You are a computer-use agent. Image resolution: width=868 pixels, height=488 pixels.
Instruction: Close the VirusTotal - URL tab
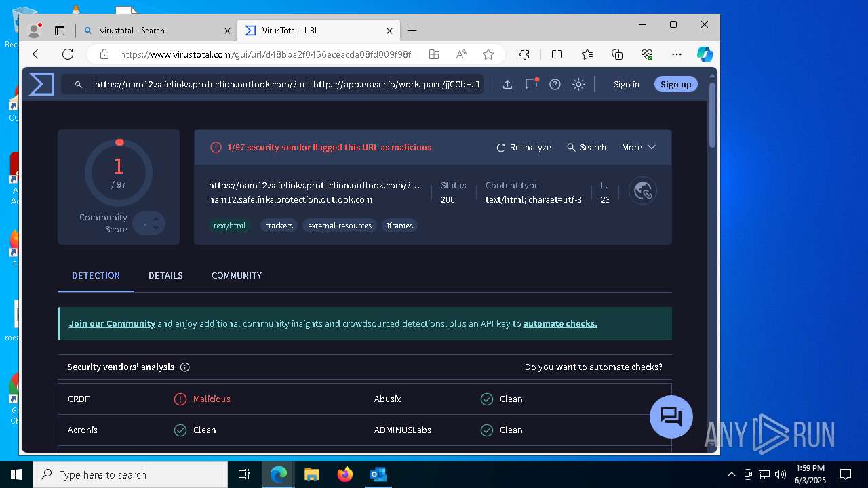tap(390, 30)
